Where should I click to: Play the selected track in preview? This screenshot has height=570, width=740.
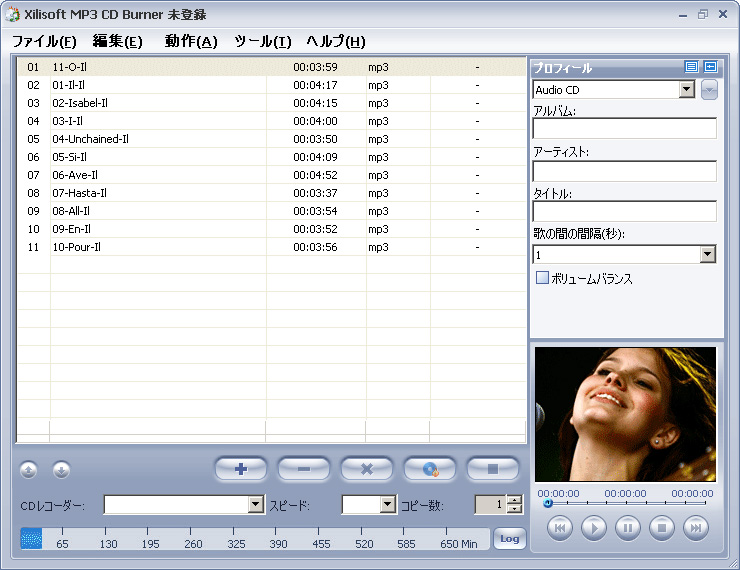(x=594, y=527)
